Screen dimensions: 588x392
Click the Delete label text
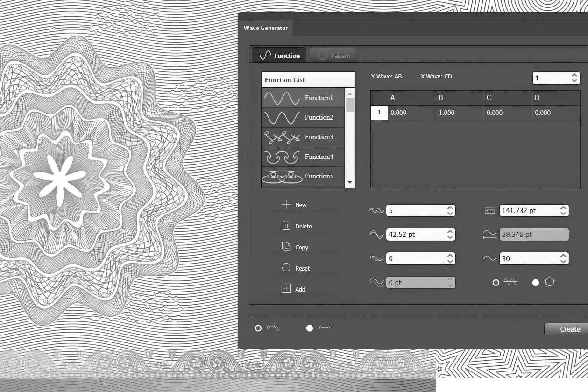(303, 226)
